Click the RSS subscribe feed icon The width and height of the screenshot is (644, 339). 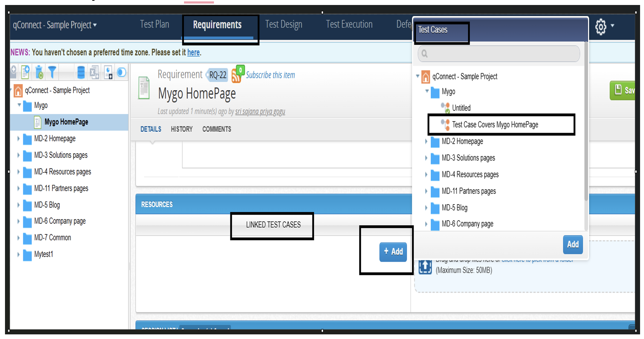click(236, 75)
